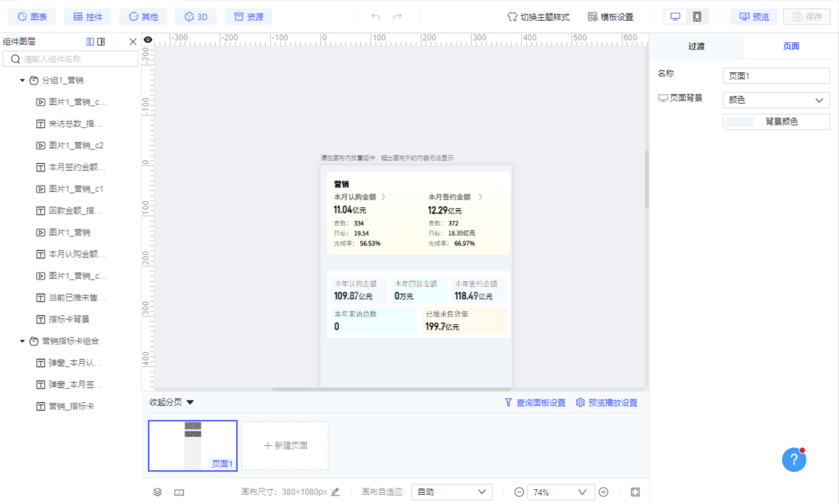Zoom in with plus icon
This screenshot has width=839, height=504.
[603, 492]
